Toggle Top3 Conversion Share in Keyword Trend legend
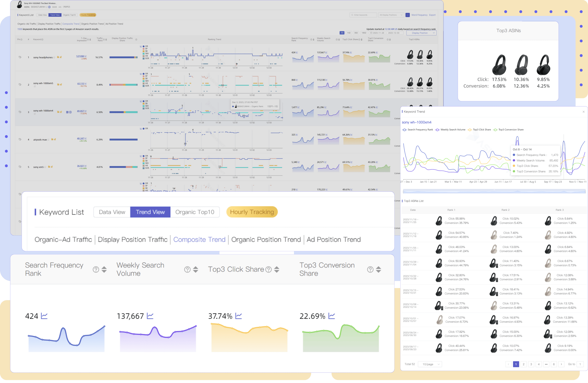The height and width of the screenshot is (383, 588). click(508, 129)
